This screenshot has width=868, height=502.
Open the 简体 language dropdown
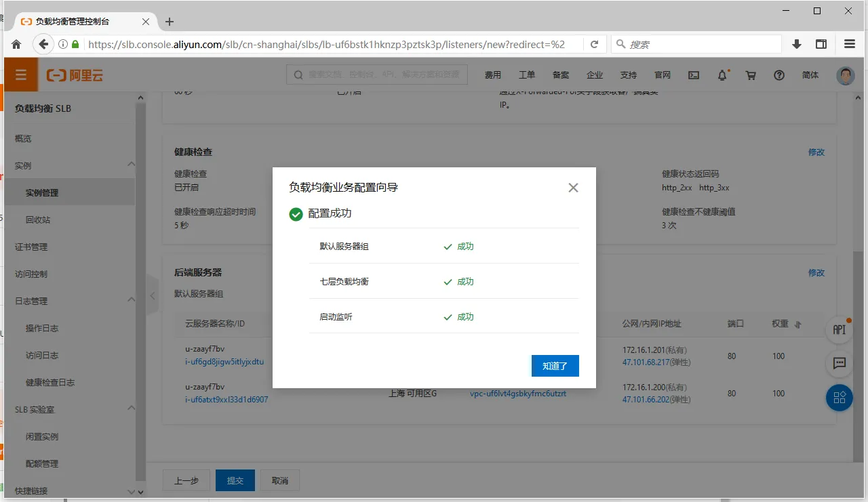[810, 75]
